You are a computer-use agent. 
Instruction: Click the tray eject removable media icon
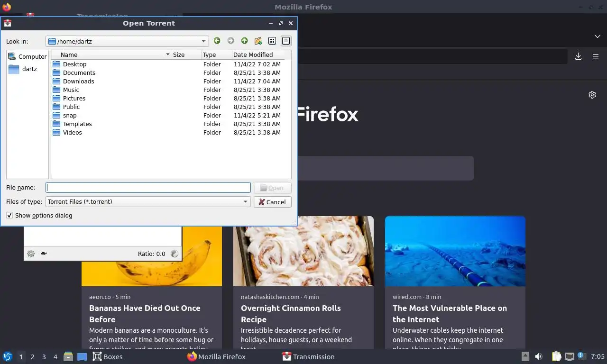coord(525,356)
